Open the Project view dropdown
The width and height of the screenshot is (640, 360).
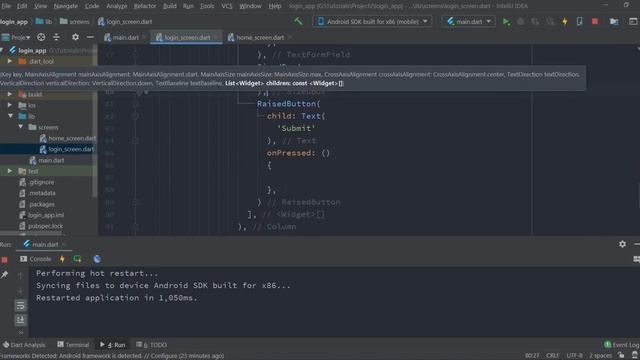pyautogui.click(x=16, y=37)
